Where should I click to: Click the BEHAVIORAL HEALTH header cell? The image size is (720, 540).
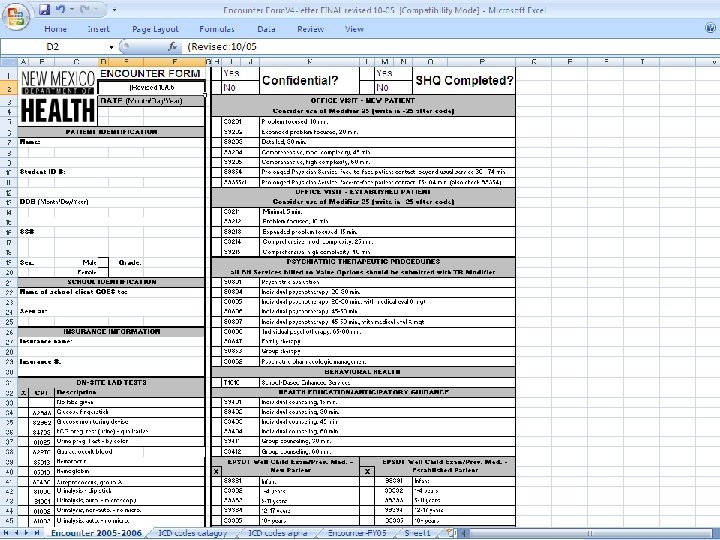coord(363,372)
